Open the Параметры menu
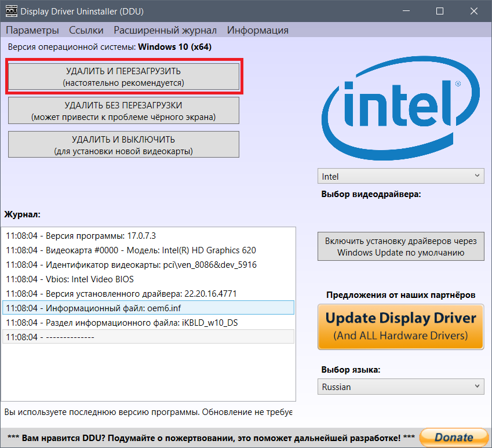 [x=32, y=30]
